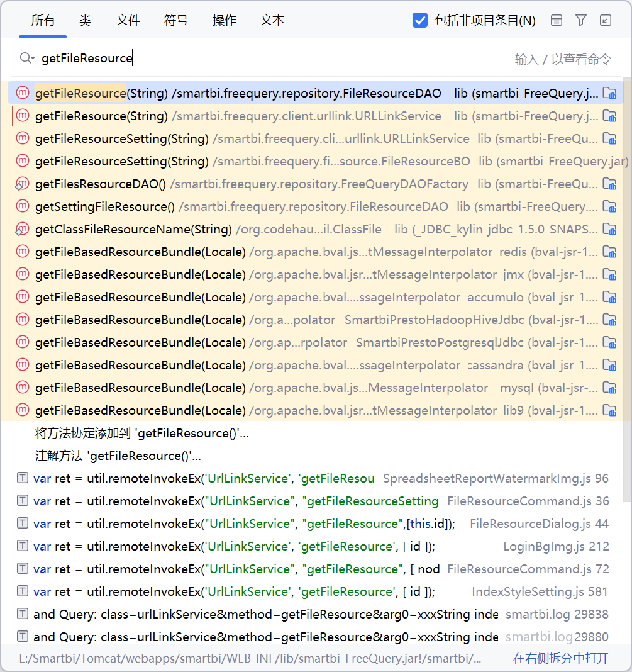Select the 操作 tab
This screenshot has width=632, height=672.
click(x=224, y=20)
